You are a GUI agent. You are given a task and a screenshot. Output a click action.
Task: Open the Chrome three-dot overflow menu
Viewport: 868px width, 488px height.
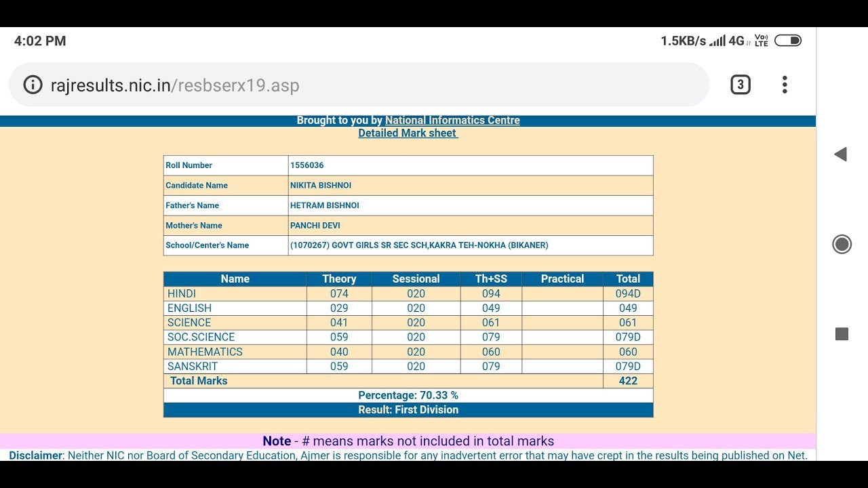[785, 85]
